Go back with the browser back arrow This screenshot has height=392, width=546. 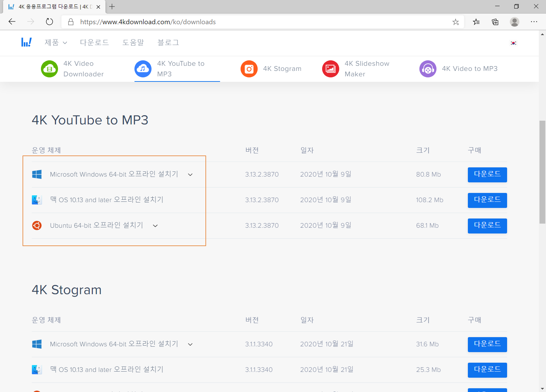(12, 22)
